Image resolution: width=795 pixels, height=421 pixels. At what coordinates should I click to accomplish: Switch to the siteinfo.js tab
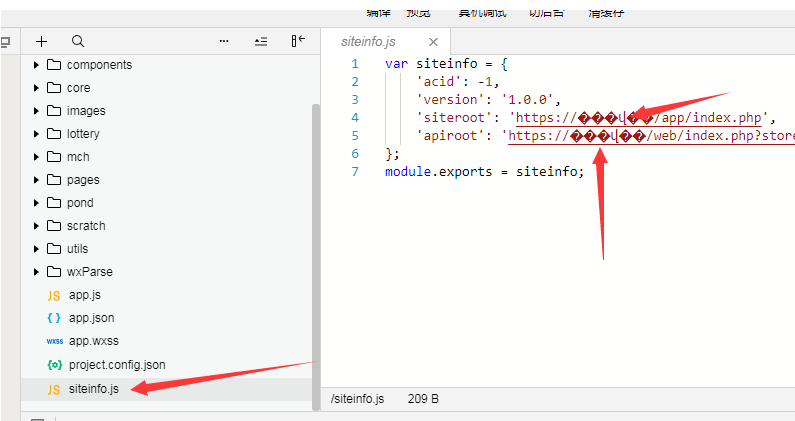(x=369, y=42)
